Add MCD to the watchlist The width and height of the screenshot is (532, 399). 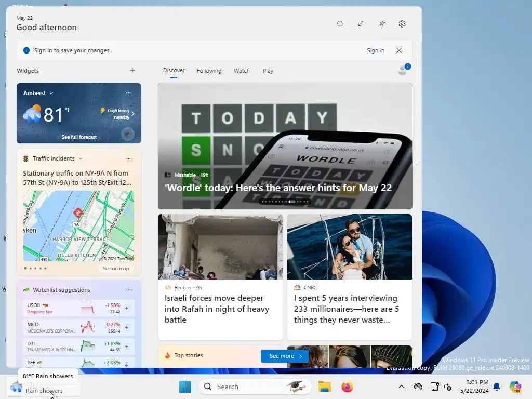(x=127, y=327)
